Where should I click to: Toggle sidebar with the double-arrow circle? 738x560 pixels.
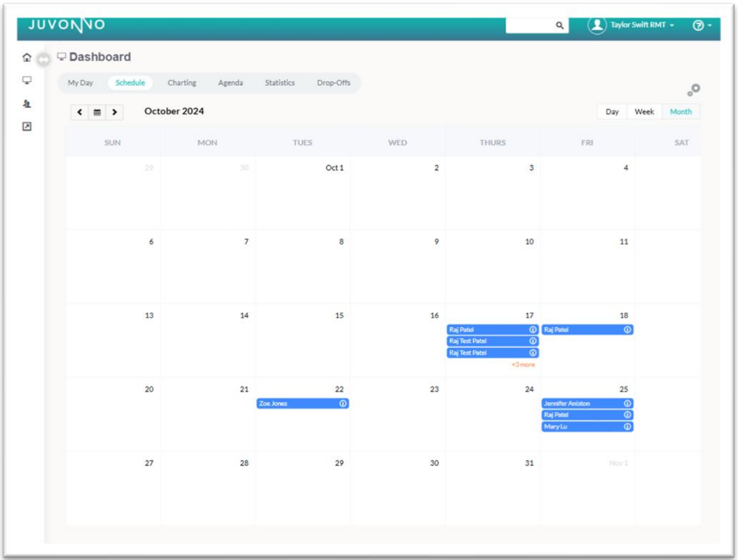(43, 60)
